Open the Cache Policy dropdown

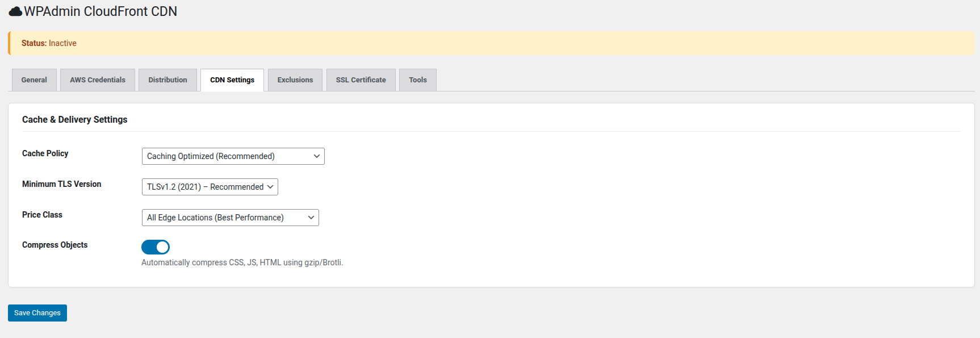coord(233,156)
